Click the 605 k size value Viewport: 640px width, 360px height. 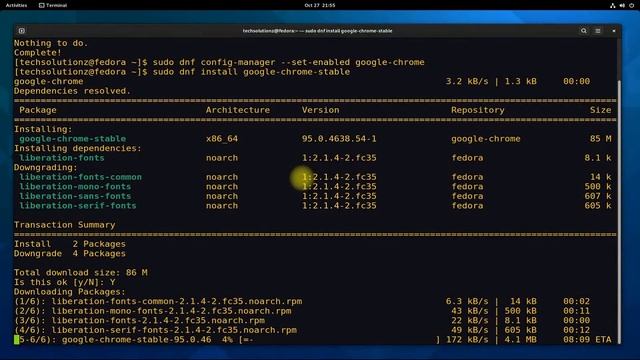pos(598,206)
